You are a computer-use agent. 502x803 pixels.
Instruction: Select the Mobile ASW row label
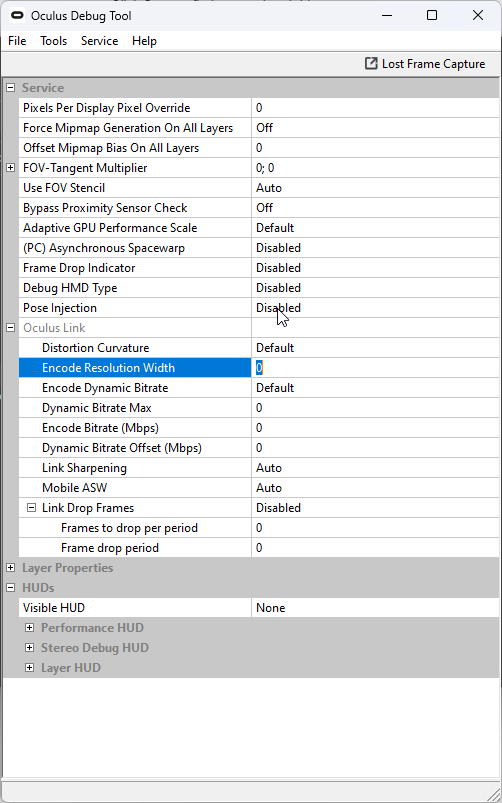[74, 488]
